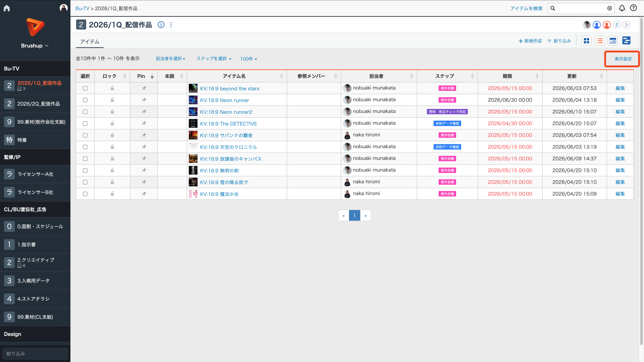Open the help question mark icon

pos(633,8)
